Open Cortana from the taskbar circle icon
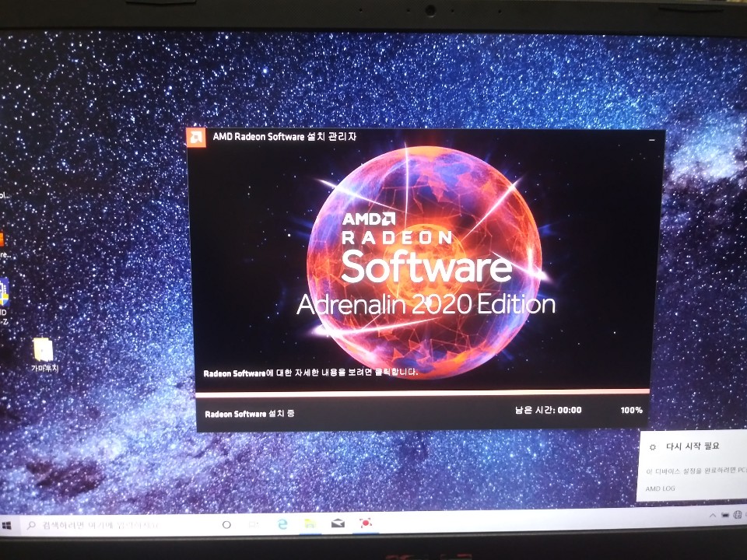747x560 pixels. [x=226, y=525]
